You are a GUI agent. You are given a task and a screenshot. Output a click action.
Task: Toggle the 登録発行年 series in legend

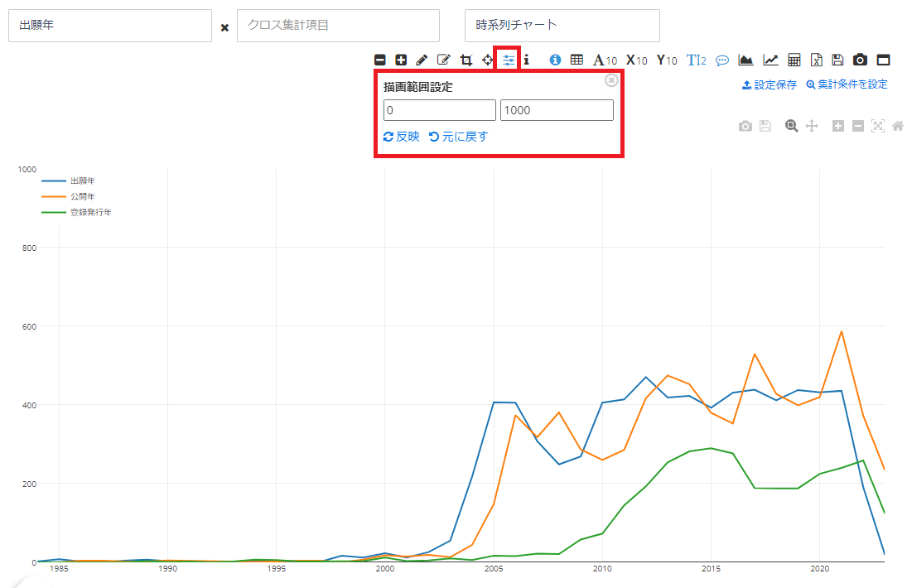coord(89,212)
